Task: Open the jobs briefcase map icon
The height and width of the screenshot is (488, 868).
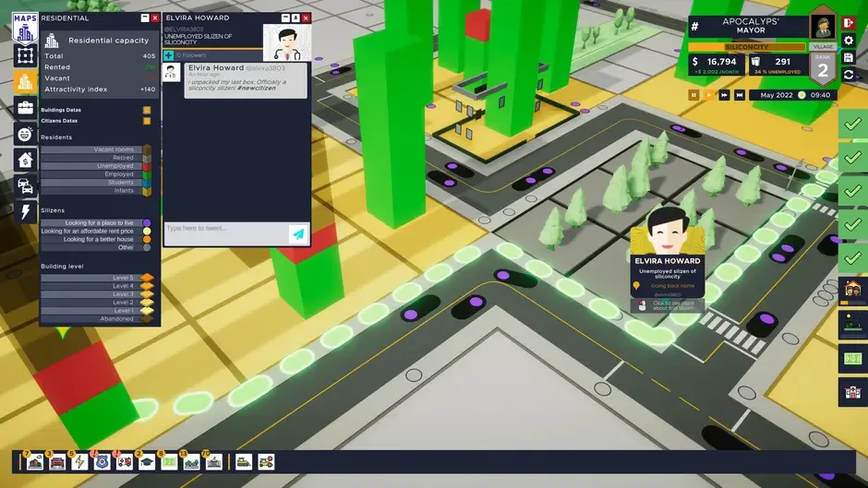Action: click(25, 108)
